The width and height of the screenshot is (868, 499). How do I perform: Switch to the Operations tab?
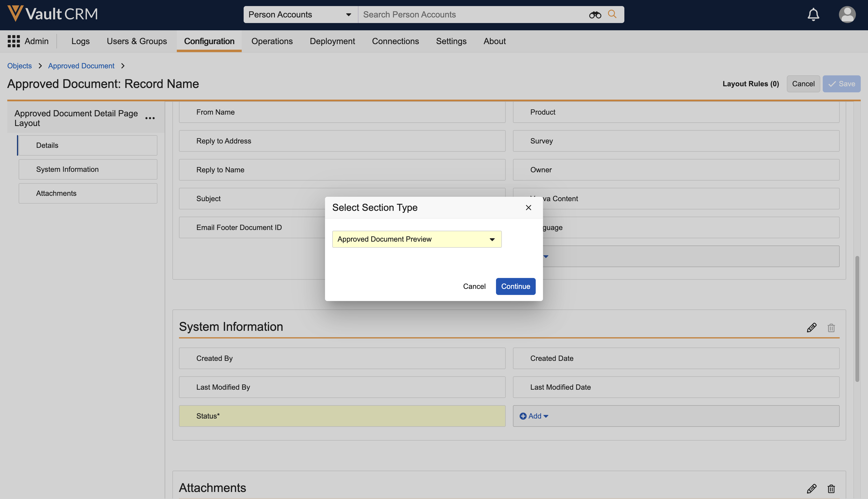point(272,41)
